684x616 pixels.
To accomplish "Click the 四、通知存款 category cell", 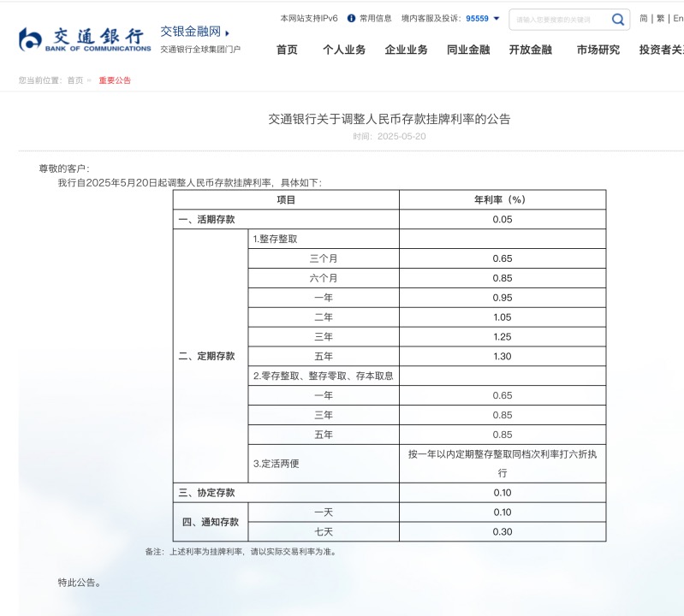I will pyautogui.click(x=211, y=522).
